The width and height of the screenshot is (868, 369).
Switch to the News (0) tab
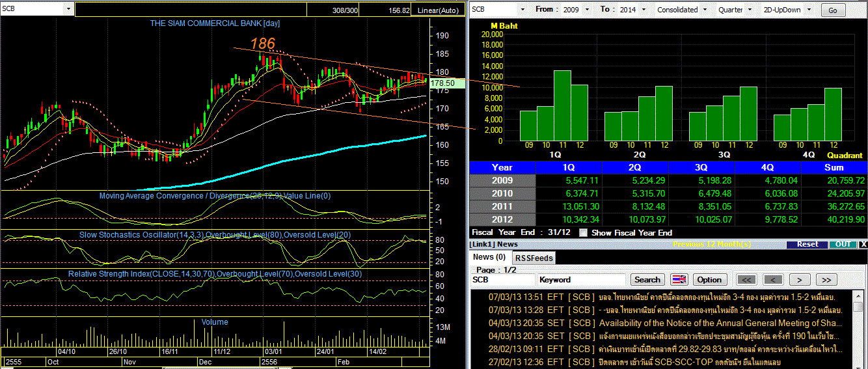[488, 258]
